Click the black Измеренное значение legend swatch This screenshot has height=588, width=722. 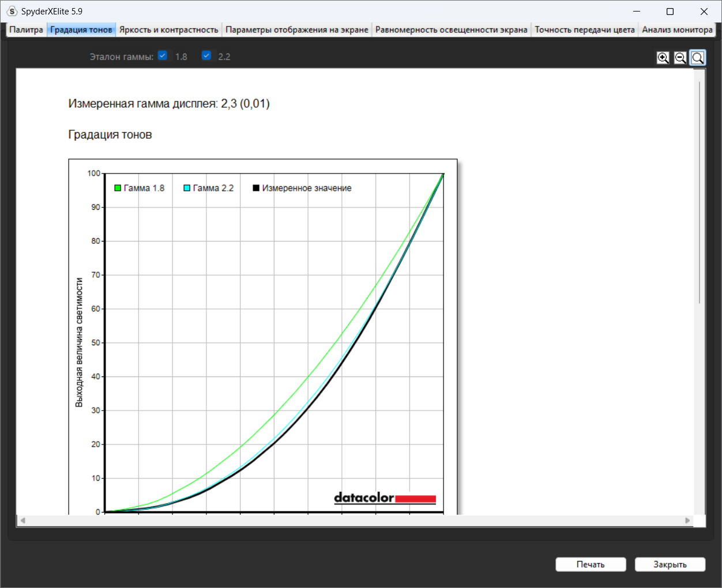pos(256,188)
